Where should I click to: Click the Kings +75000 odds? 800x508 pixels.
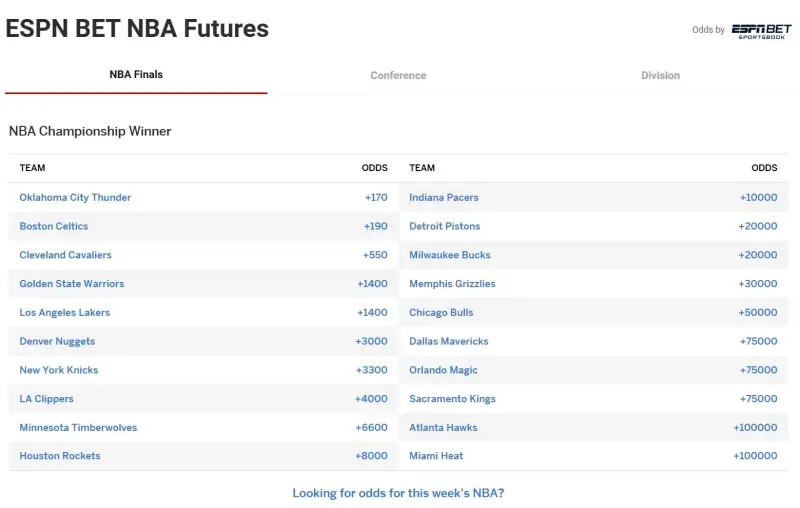[758, 399]
